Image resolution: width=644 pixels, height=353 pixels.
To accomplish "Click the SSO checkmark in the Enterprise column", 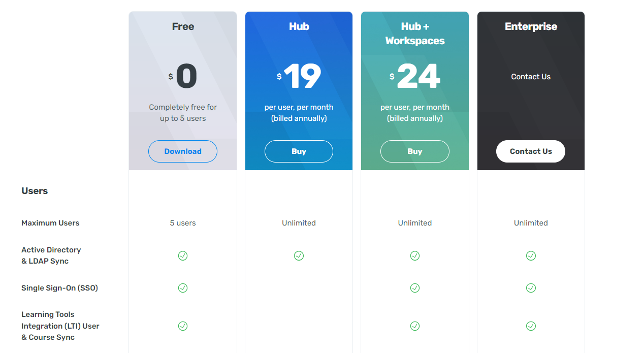I will [531, 288].
